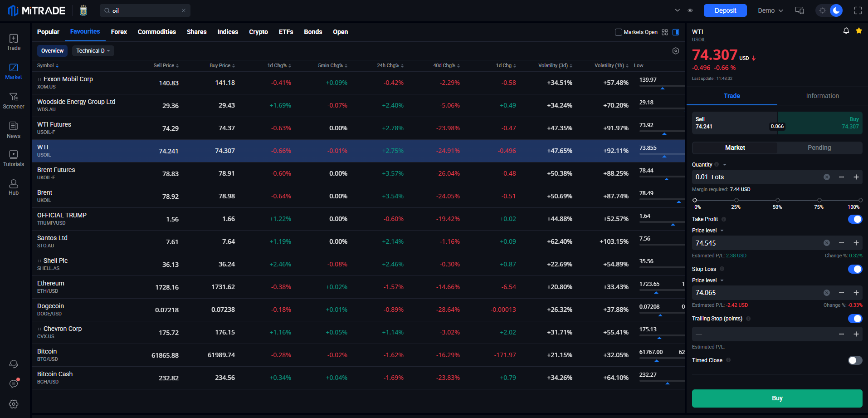Open the Hub in sidebar

(x=14, y=187)
